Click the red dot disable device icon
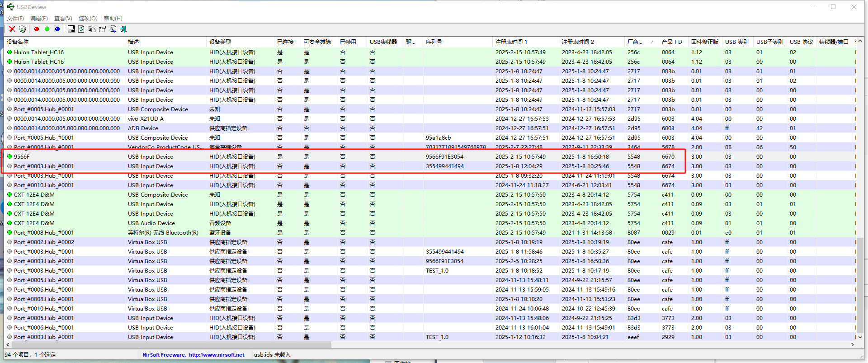 click(x=37, y=29)
